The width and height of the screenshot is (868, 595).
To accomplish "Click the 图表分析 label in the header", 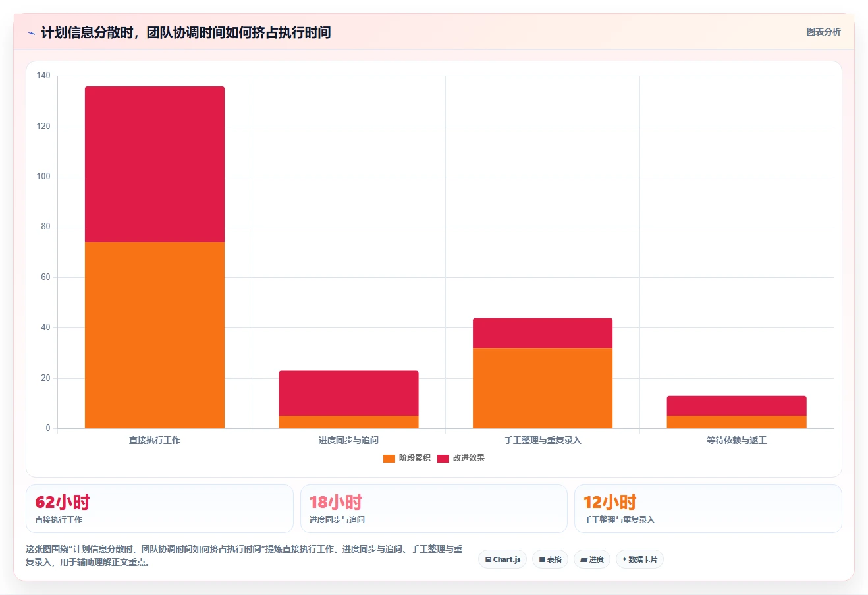I will pos(823,32).
